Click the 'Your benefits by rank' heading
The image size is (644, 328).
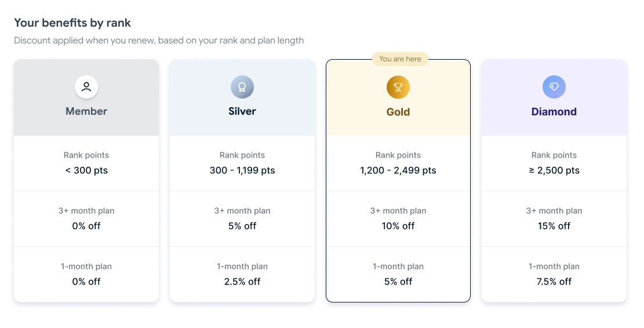tap(72, 23)
